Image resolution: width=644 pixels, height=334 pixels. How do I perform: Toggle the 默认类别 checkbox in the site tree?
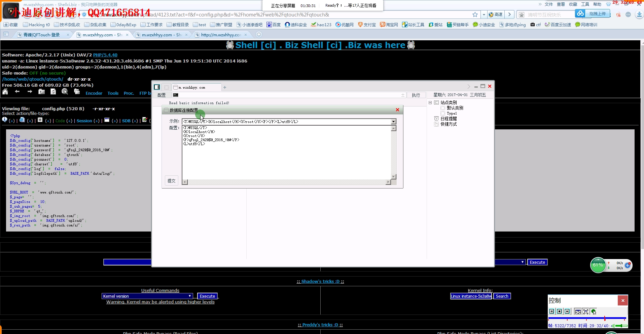(x=443, y=108)
